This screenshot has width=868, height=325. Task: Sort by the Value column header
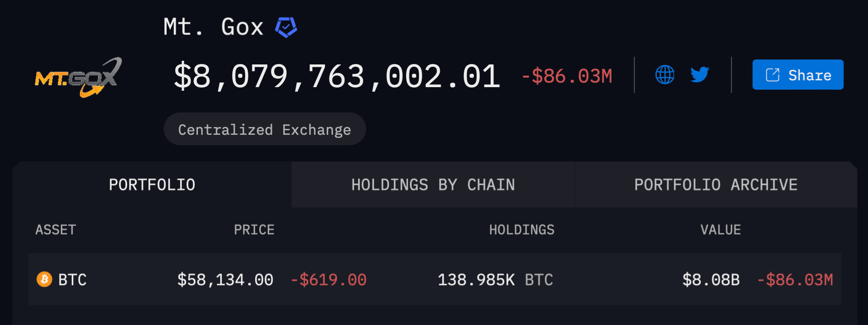(x=720, y=230)
